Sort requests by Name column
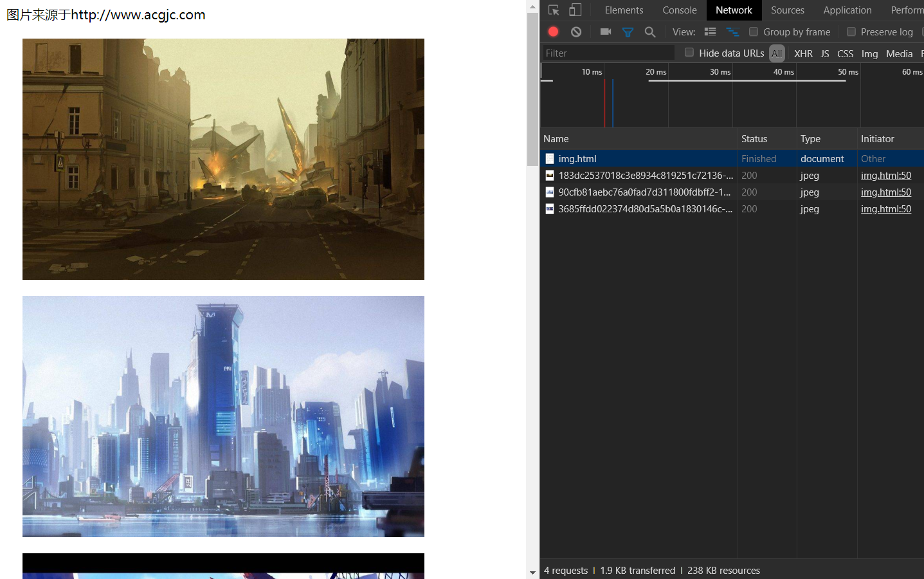Image resolution: width=924 pixels, height=579 pixels. (639, 138)
